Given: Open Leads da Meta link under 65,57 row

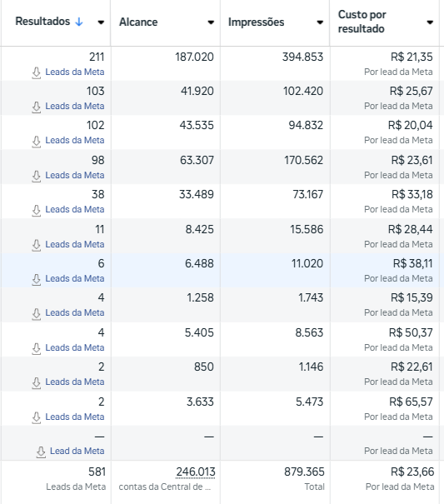Looking at the screenshot, I should pyautogui.click(x=75, y=417).
